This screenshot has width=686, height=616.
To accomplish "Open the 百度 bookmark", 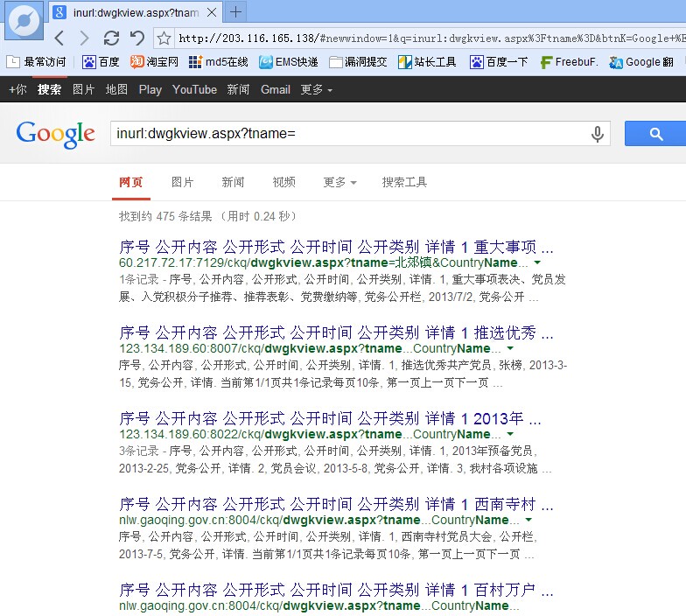I will point(101,62).
